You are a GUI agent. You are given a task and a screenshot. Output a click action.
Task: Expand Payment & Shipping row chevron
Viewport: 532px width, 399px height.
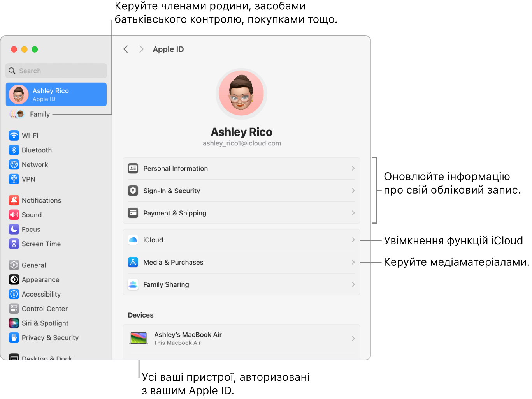pyautogui.click(x=353, y=213)
